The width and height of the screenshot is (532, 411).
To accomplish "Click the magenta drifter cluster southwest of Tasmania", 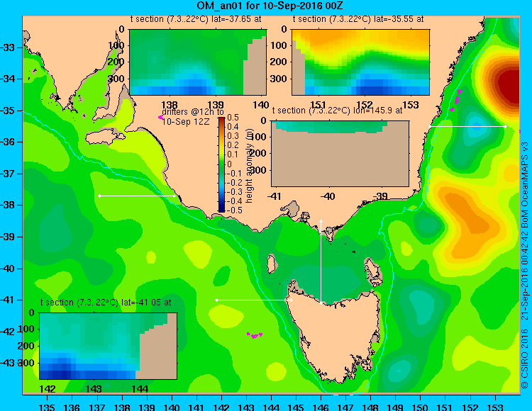I will [x=254, y=335].
